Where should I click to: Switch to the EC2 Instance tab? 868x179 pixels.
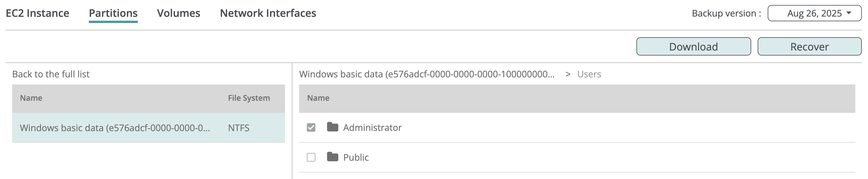pos(37,13)
